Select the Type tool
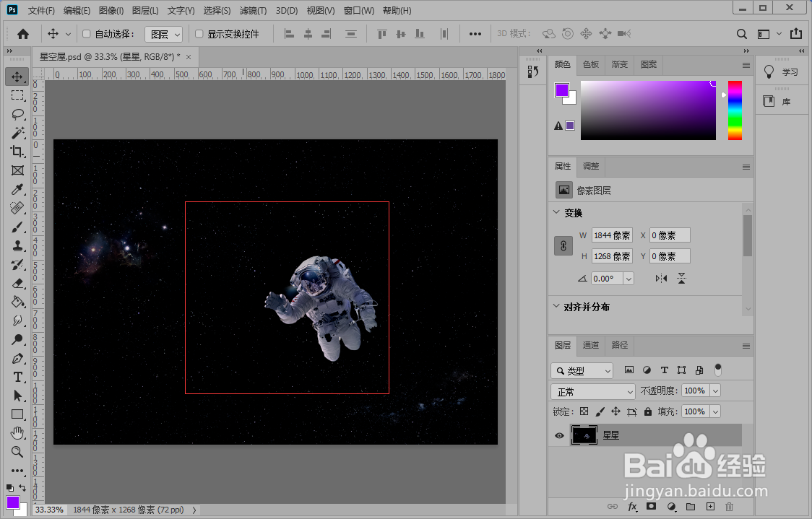 click(x=17, y=378)
